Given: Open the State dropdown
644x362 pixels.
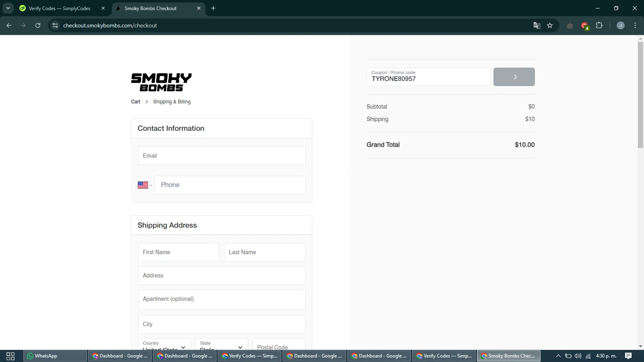Looking at the screenshot, I should point(222,344).
